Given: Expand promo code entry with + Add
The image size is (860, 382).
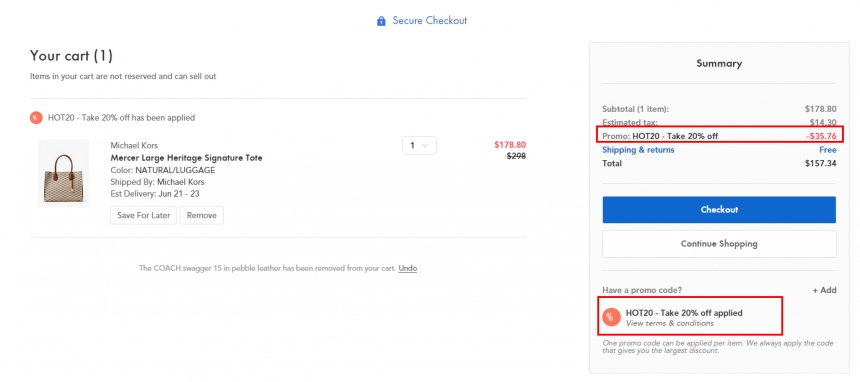Looking at the screenshot, I should 824,290.
